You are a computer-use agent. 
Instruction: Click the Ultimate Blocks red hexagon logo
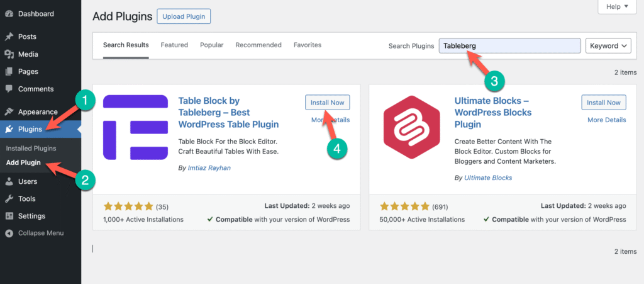pos(411,127)
